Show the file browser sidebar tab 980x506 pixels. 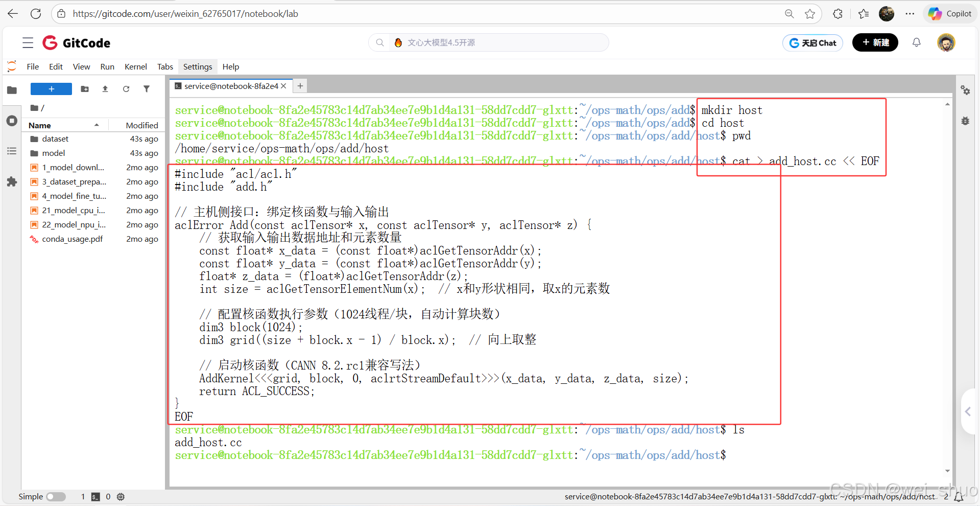12,90
